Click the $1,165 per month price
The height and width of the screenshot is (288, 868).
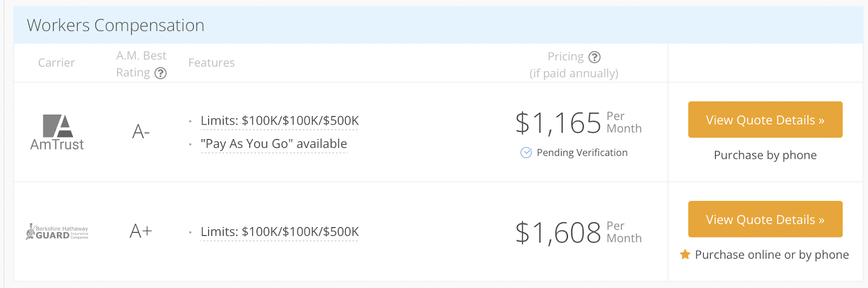[x=558, y=123]
